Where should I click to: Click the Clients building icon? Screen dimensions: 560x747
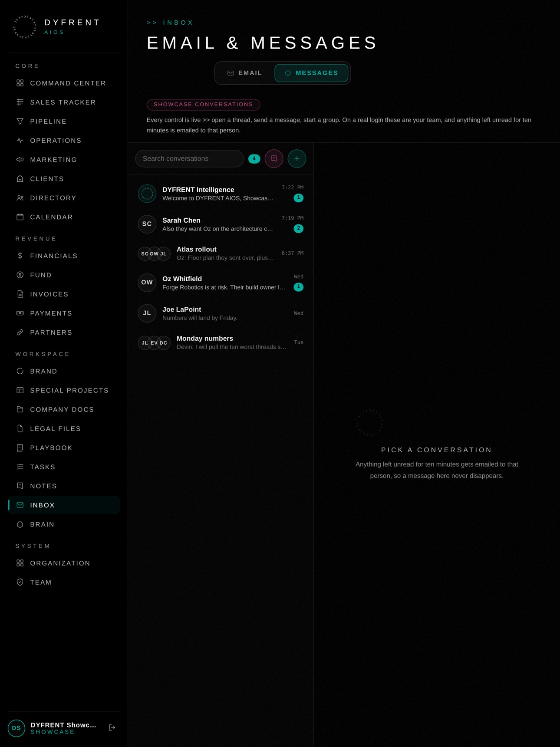20,178
